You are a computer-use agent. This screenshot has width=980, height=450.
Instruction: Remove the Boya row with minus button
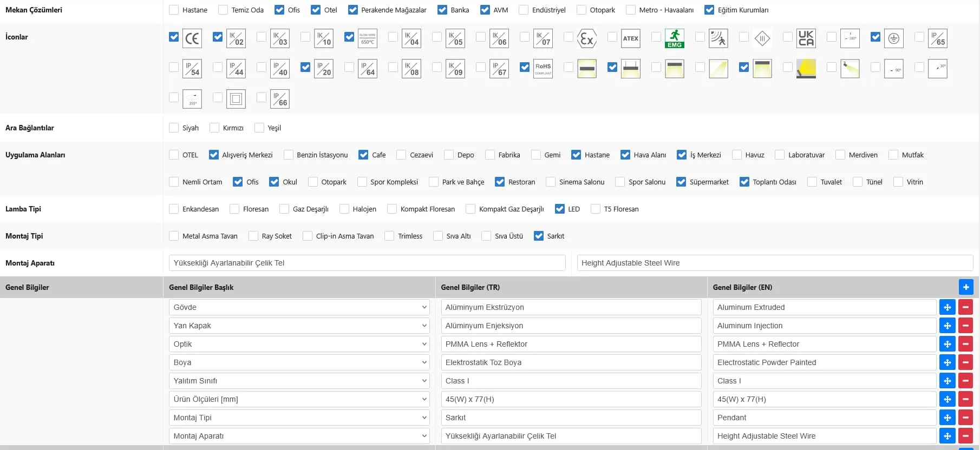966,362
